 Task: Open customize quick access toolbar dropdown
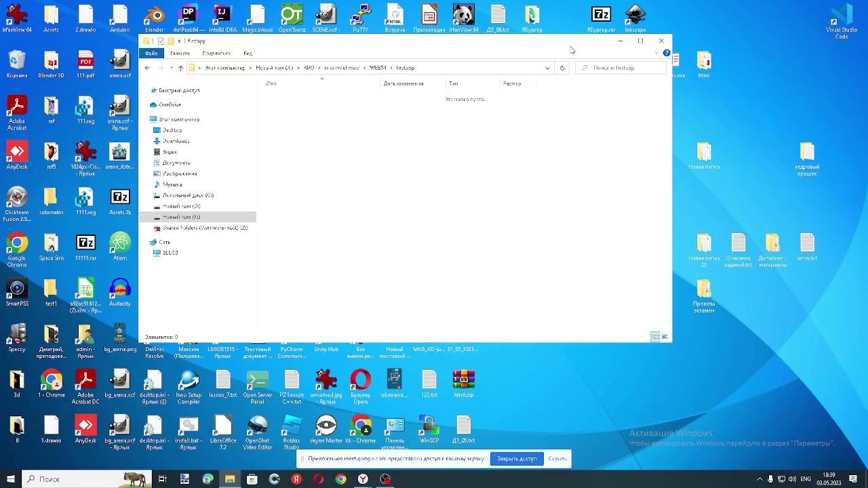(x=179, y=41)
